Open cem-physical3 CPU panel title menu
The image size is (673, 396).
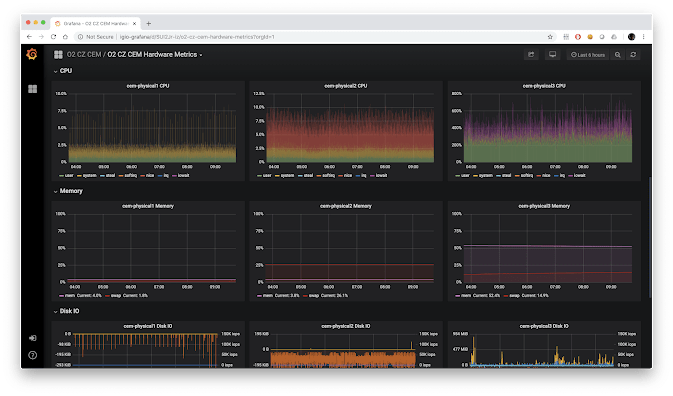coord(544,86)
